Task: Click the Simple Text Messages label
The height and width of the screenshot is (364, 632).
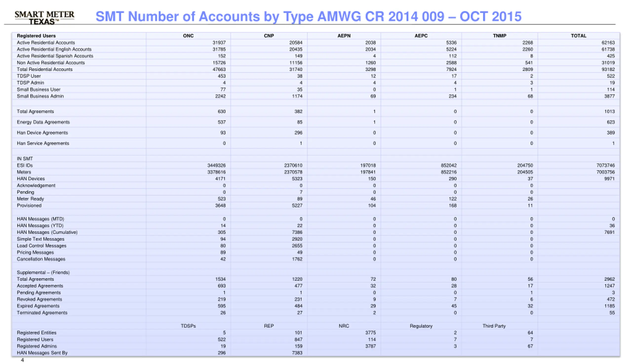Action: (40, 239)
